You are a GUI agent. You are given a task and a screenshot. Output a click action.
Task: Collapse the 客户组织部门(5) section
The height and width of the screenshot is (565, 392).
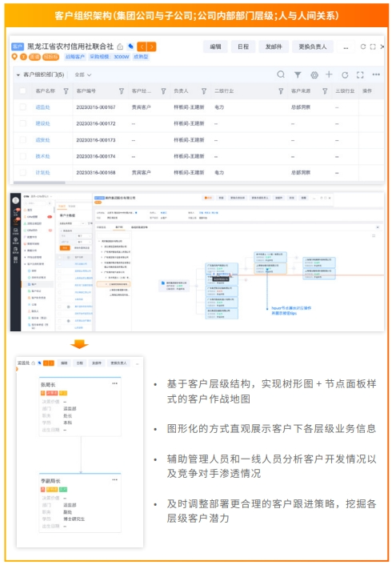point(18,75)
